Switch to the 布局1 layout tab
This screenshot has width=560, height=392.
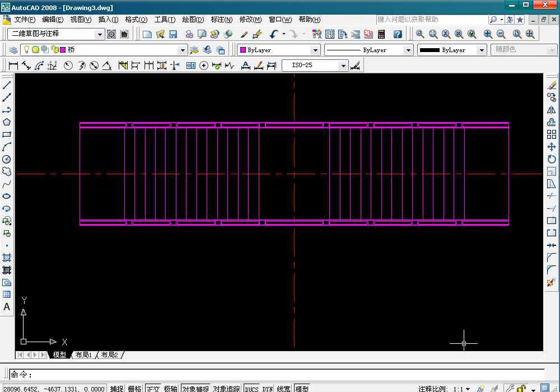point(83,355)
